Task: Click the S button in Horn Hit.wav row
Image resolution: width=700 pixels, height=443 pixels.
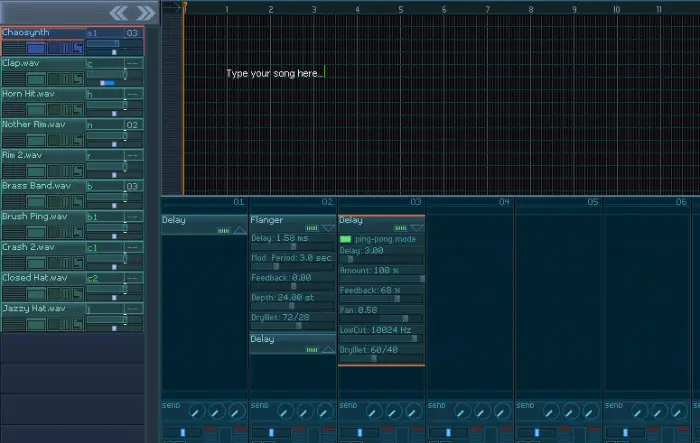Action: point(78,110)
